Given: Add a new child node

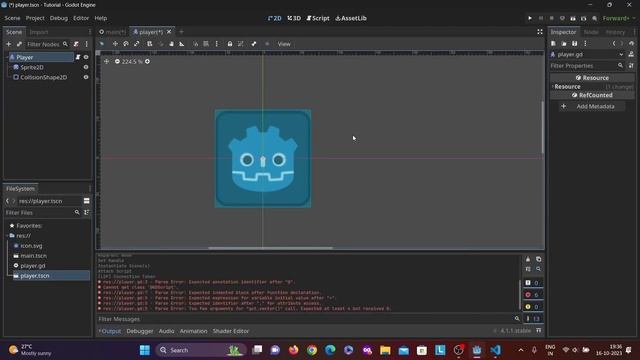Looking at the screenshot, I should click(9, 44).
